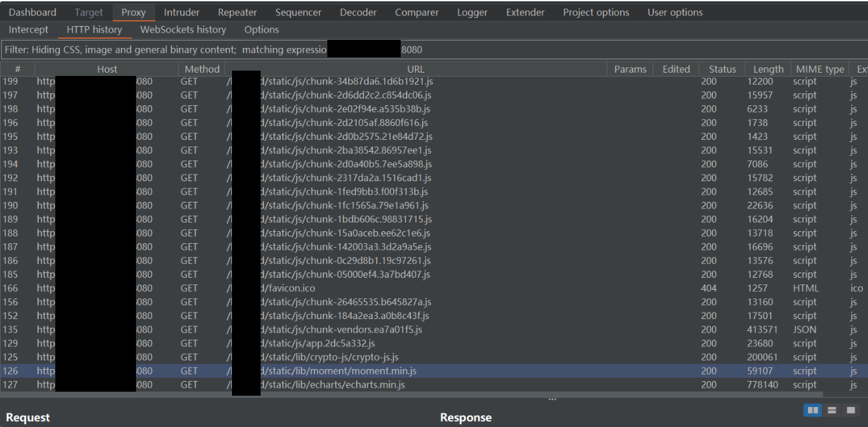Switch to the Decoder tab
868x427 pixels.
tap(359, 12)
